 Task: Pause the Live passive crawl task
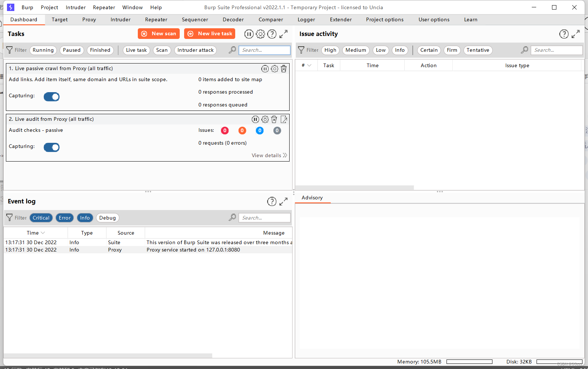pos(265,69)
